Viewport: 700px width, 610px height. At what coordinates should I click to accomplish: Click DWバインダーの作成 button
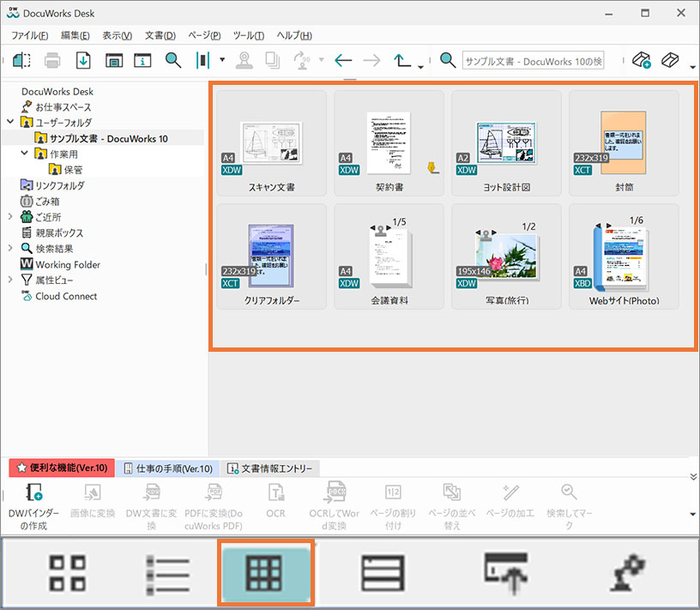click(34, 506)
